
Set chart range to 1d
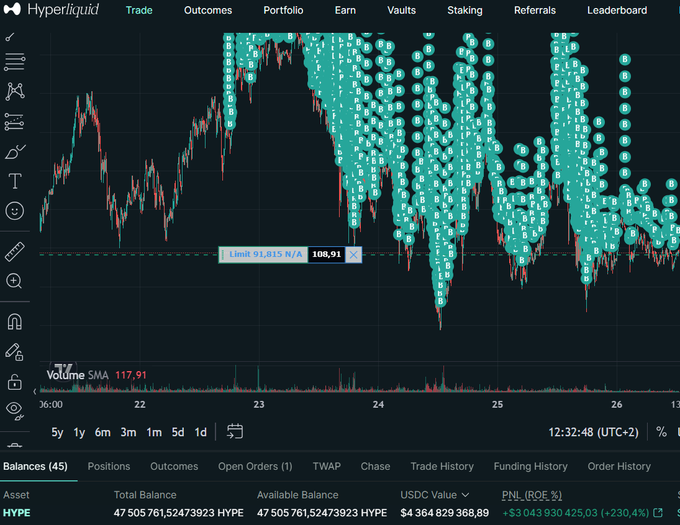point(200,432)
